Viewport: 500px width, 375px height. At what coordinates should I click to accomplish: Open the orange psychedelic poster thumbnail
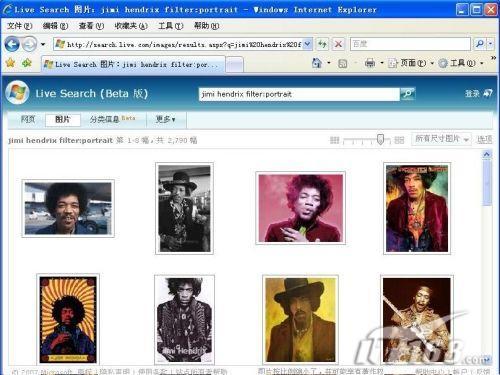68,320
